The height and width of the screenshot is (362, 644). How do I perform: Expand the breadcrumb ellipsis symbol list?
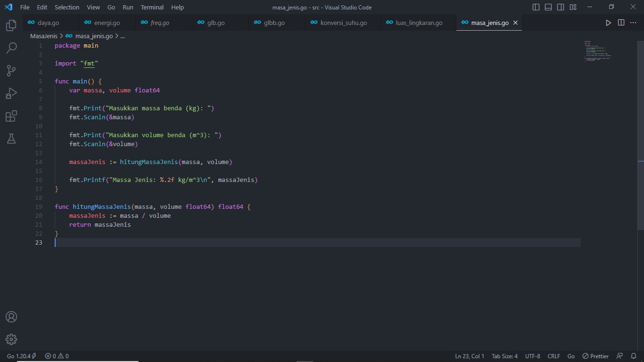pos(123,36)
